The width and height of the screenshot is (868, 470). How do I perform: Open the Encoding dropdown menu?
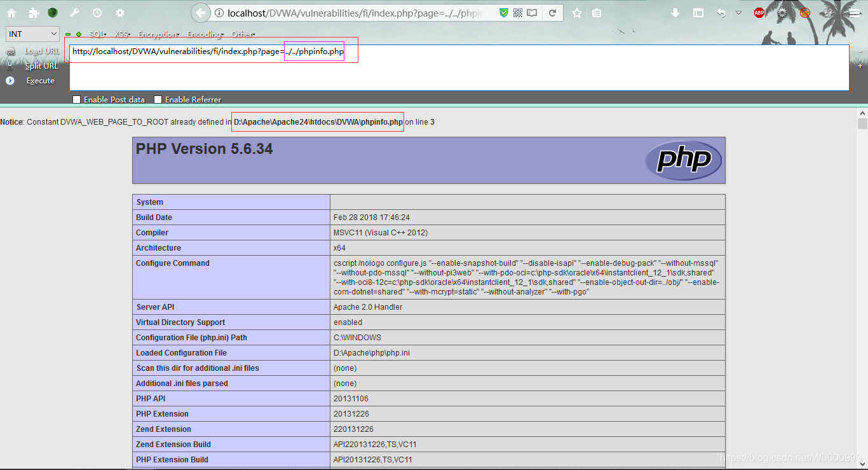point(206,34)
